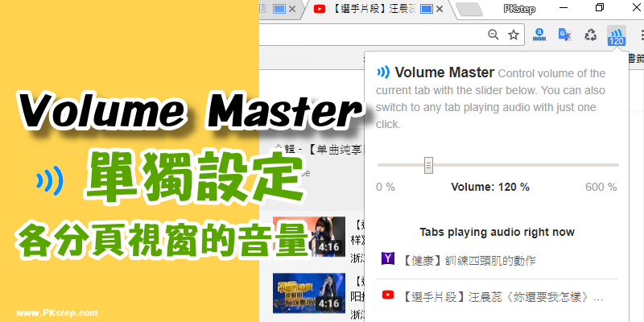Click the YouTube favicon on the active tab

point(319,9)
